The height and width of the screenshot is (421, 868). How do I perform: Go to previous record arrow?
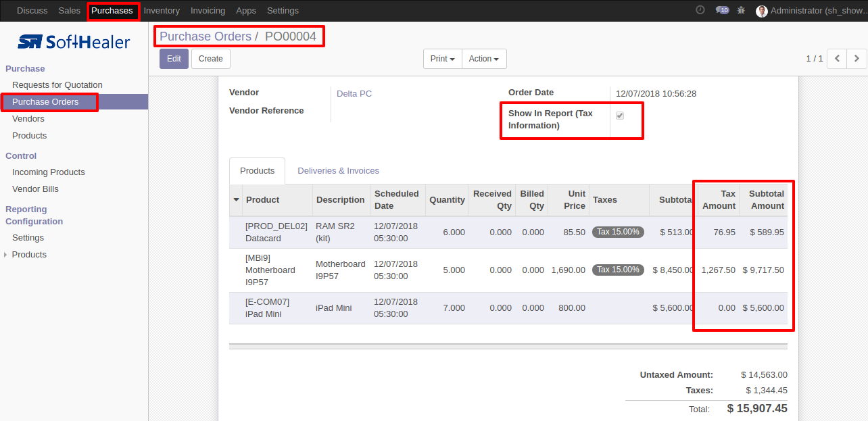(837, 59)
